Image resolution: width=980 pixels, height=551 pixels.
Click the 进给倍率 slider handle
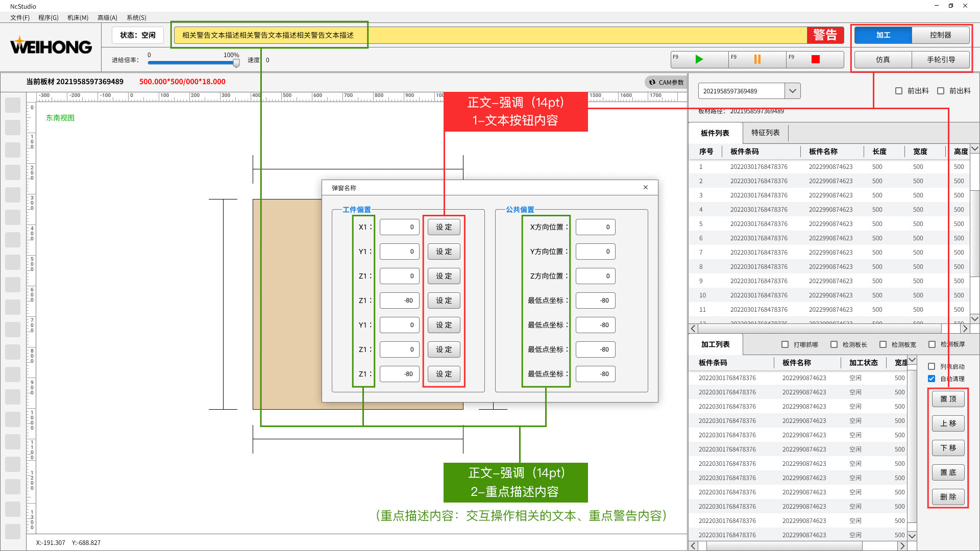tap(236, 63)
